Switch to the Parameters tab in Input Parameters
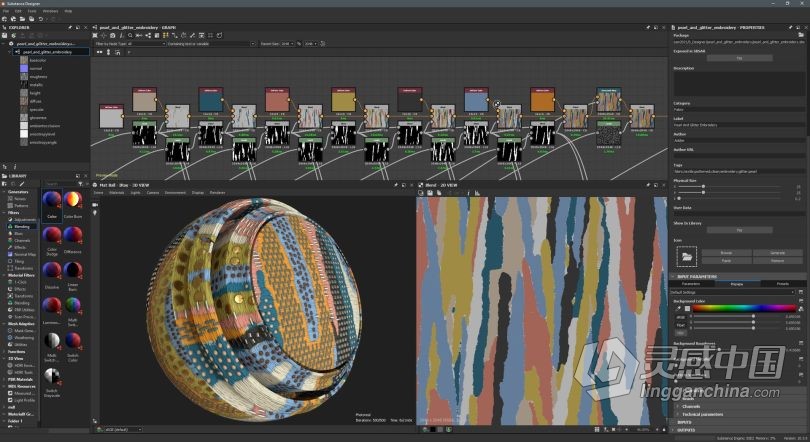This screenshot has width=810, height=442. [x=691, y=284]
